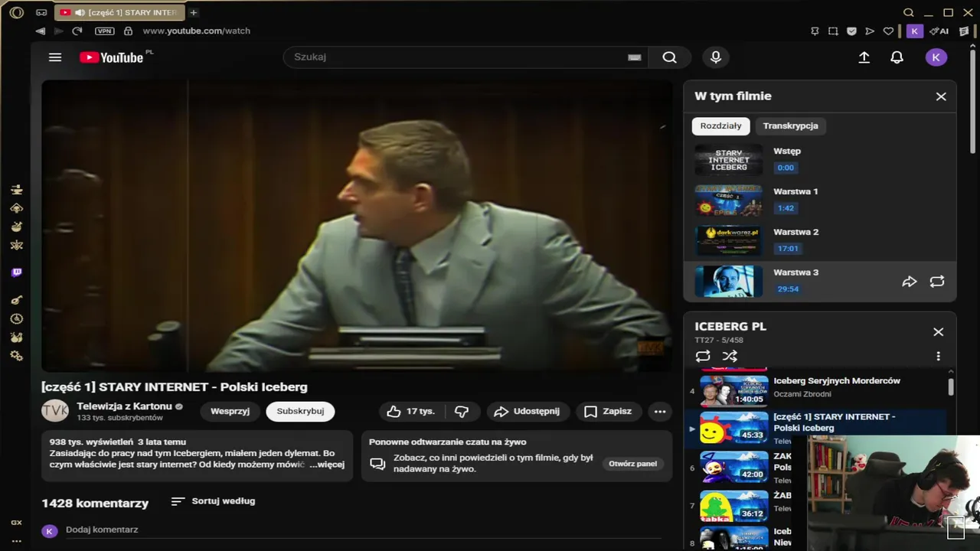980x551 pixels.
Task: Open the GX icon at the sidebar bottom
Action: (x=16, y=523)
